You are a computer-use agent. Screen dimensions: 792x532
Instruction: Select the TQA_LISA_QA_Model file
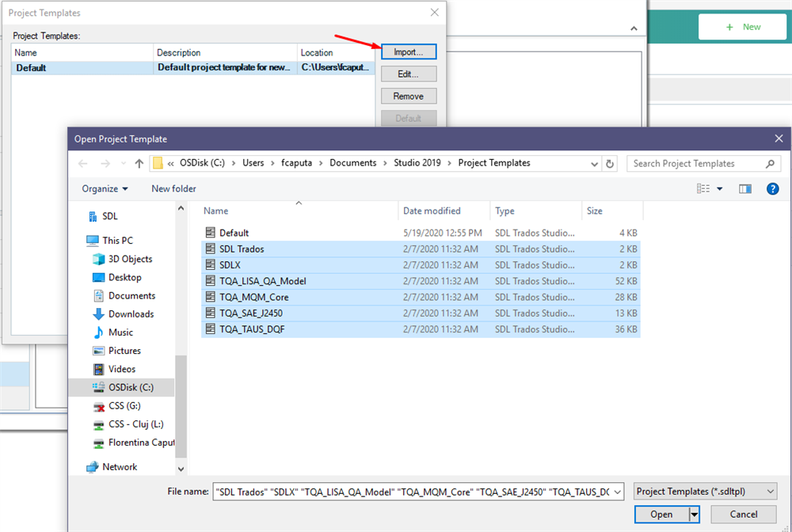(421, 281)
